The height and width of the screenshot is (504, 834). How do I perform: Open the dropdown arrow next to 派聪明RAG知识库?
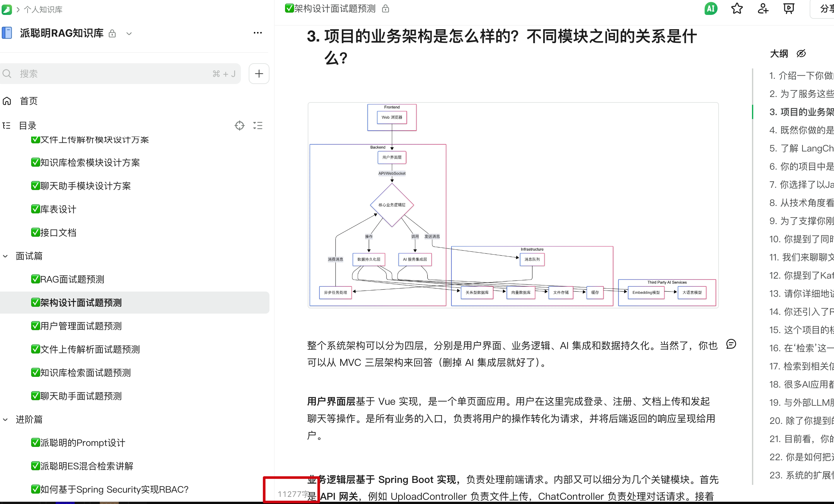[129, 33]
